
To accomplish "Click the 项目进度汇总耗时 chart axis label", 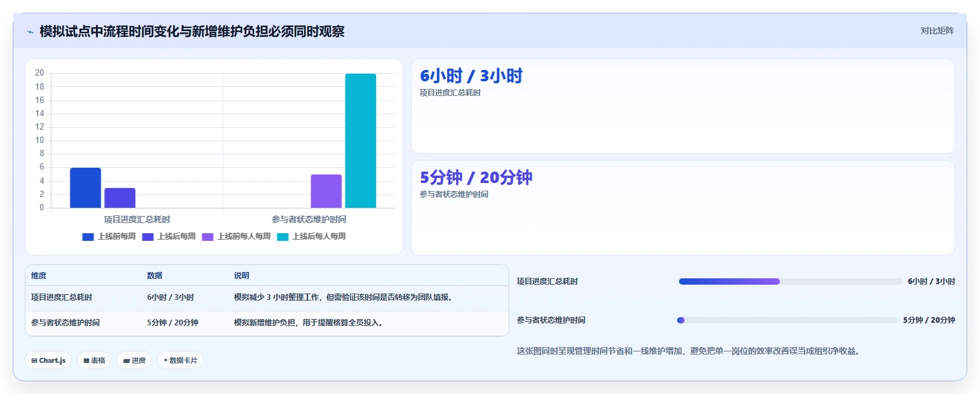I will (137, 219).
